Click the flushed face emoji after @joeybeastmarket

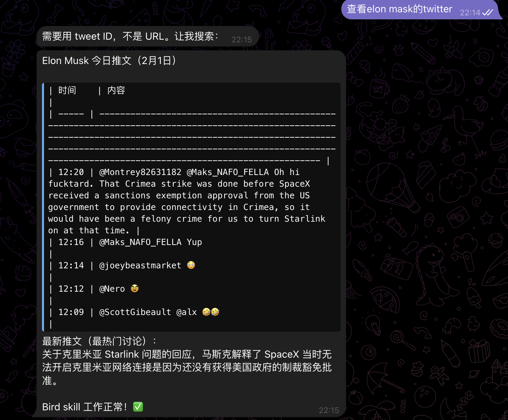(x=191, y=265)
